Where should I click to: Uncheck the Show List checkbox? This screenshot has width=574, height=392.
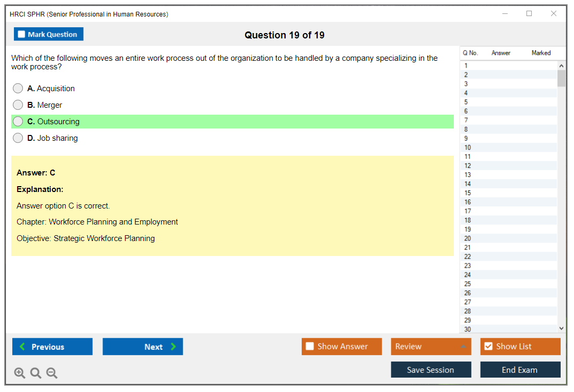point(488,347)
